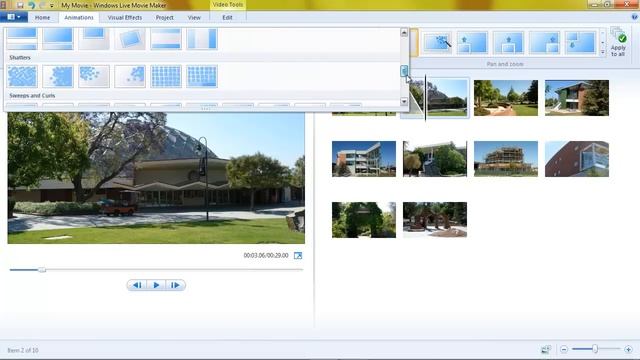The height and width of the screenshot is (360, 640).
Task: Apply the Automatic pan and zoom wand effect
Action: 437,43
